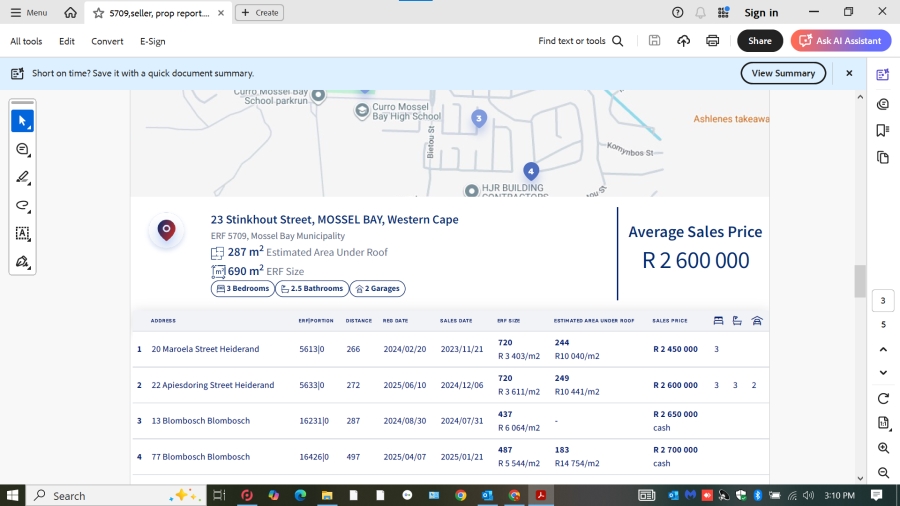900x506 pixels.
Task: Click the Save file icon
Action: click(654, 41)
